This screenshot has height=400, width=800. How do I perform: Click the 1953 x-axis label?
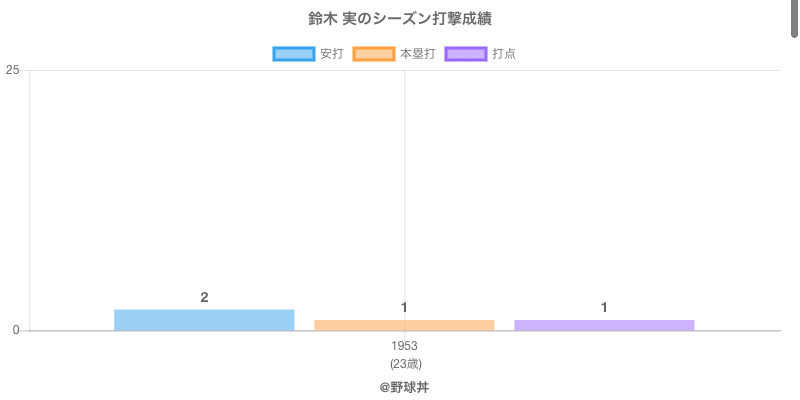coord(405,346)
